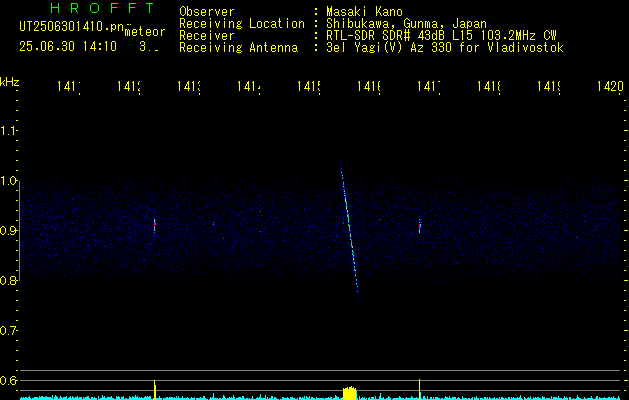Select the Receiving Location label
The height and width of the screenshot is (400, 629).
click(x=242, y=24)
